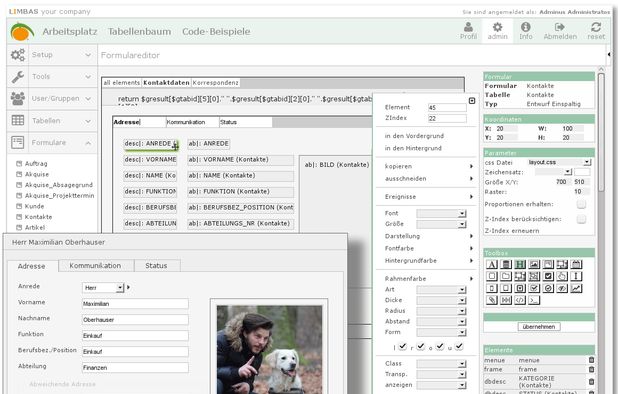Image resolution: width=618 pixels, height=394 pixels.
Task: Open the Font dropdown in context menu
Action: [x=441, y=214]
